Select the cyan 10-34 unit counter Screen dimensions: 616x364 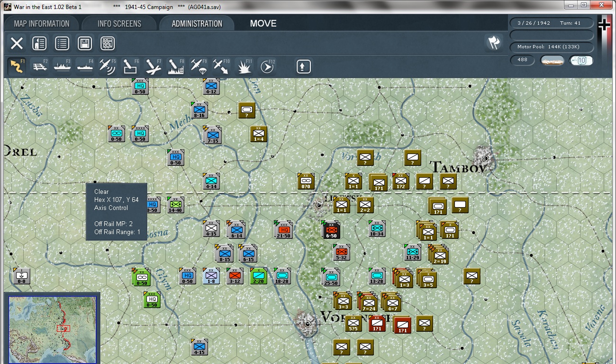click(377, 228)
